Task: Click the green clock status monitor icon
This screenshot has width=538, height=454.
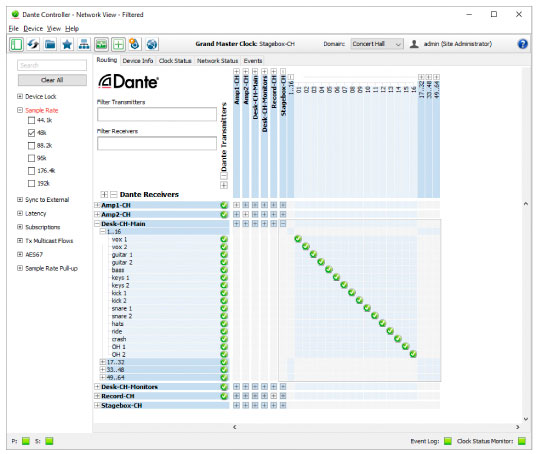Action: pyautogui.click(x=101, y=44)
